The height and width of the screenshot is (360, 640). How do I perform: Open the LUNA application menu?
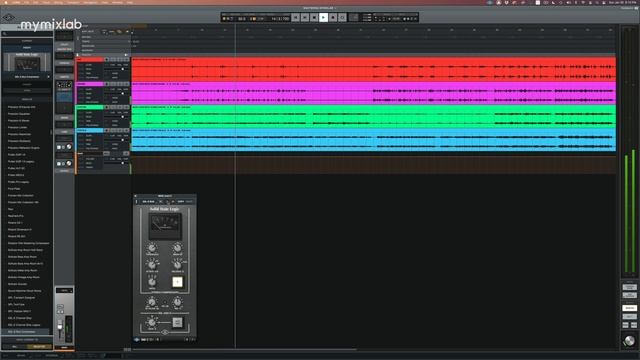pos(16,2)
